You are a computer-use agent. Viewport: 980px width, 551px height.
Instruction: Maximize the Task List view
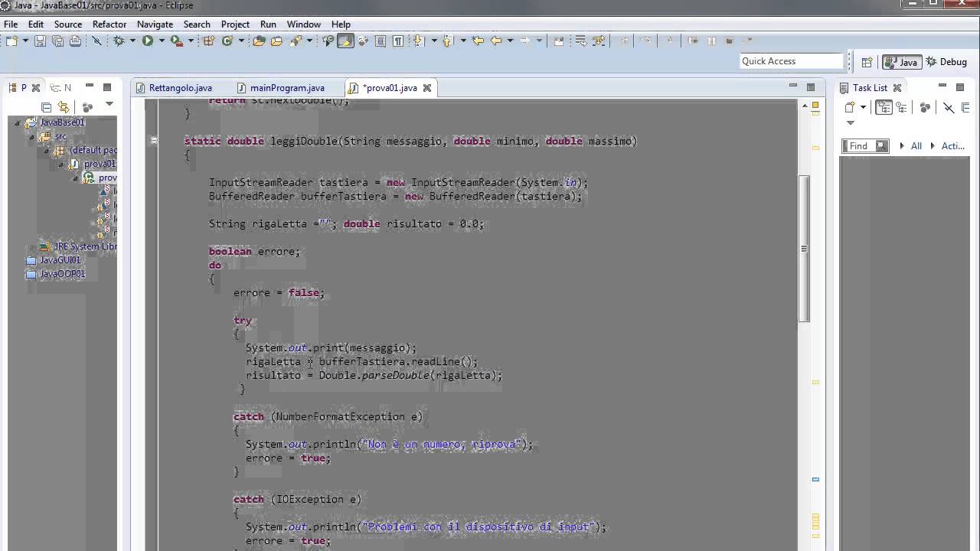pyautogui.click(x=960, y=86)
